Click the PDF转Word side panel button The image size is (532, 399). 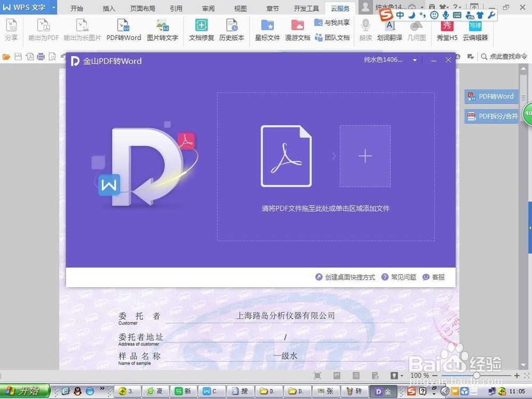491,96
